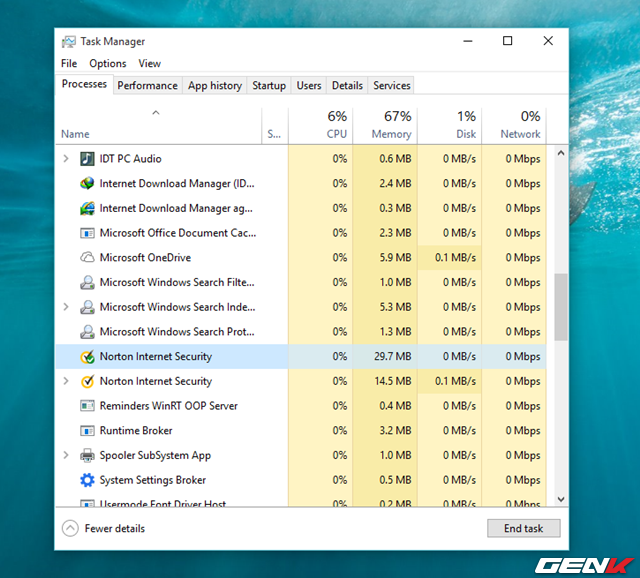Click the System Settings Broker gear icon

coord(87,480)
